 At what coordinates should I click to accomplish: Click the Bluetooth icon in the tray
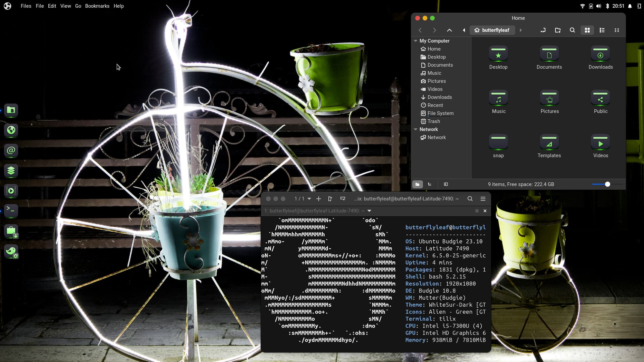[x=607, y=6]
